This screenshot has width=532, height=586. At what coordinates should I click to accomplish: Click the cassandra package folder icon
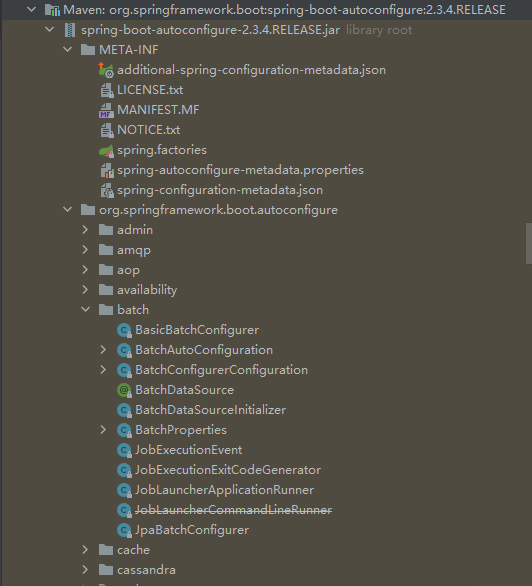(106, 570)
